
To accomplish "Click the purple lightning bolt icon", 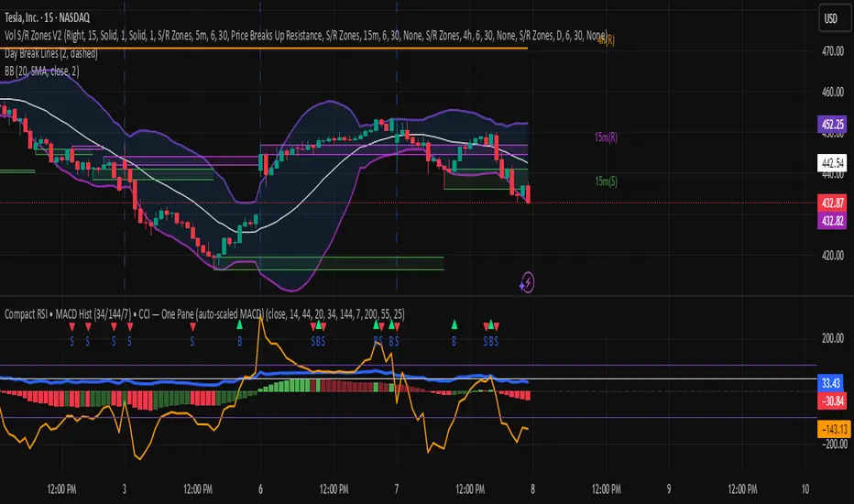I will coord(527,284).
